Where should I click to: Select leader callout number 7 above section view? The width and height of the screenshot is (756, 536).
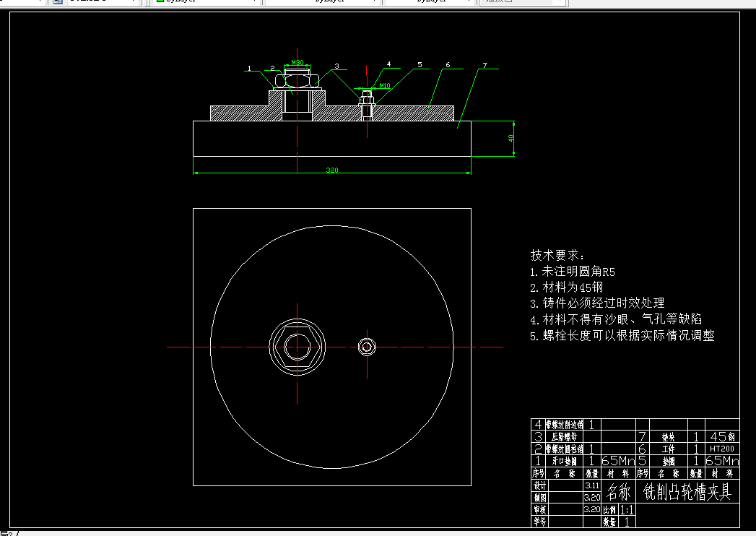click(x=485, y=65)
